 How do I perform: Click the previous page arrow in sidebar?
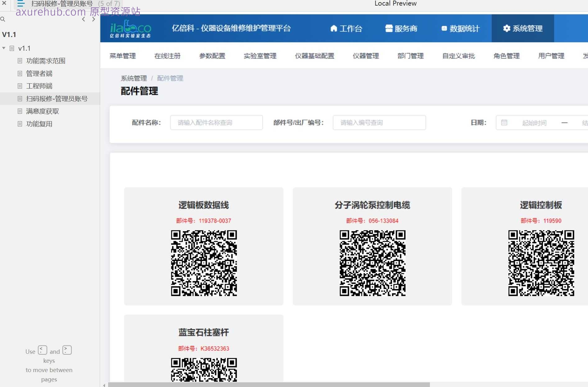click(83, 19)
